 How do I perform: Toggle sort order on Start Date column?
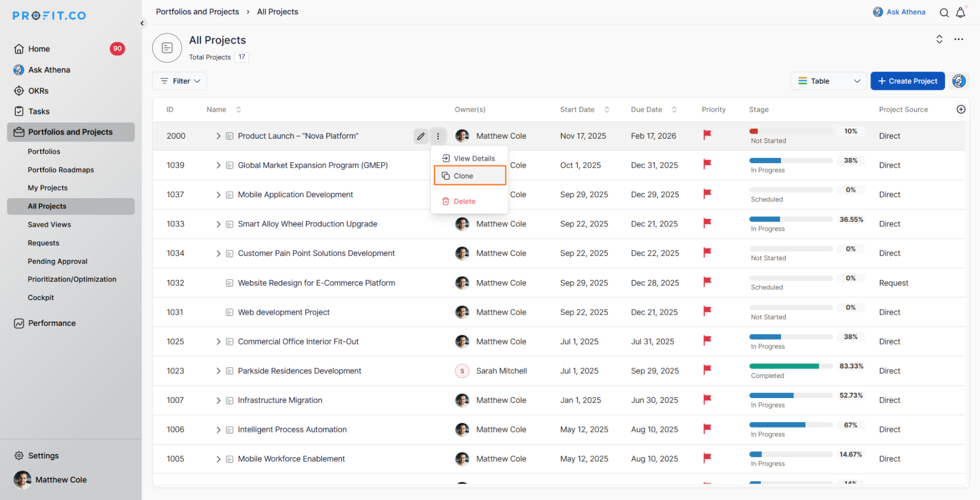(x=607, y=109)
